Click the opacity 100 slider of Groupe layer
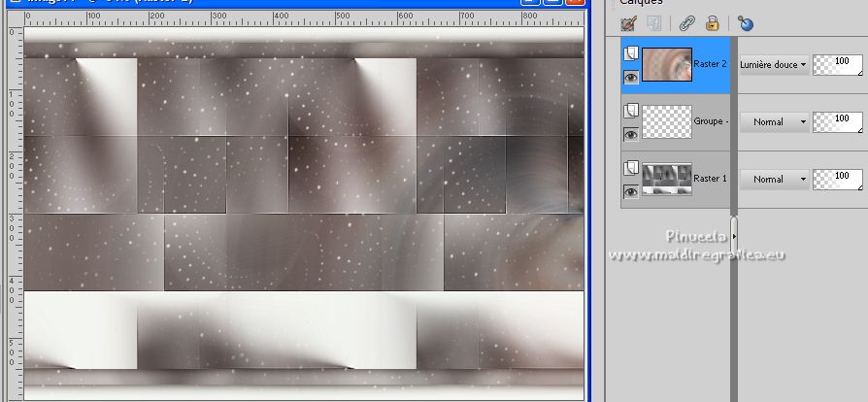Screen dimensions: 868x402 coord(838,121)
